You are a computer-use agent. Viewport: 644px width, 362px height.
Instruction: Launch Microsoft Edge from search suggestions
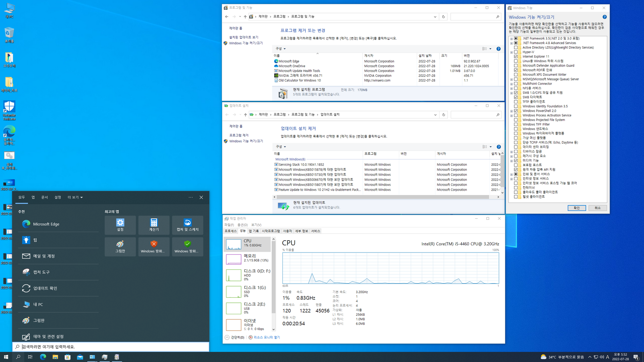[58, 224]
